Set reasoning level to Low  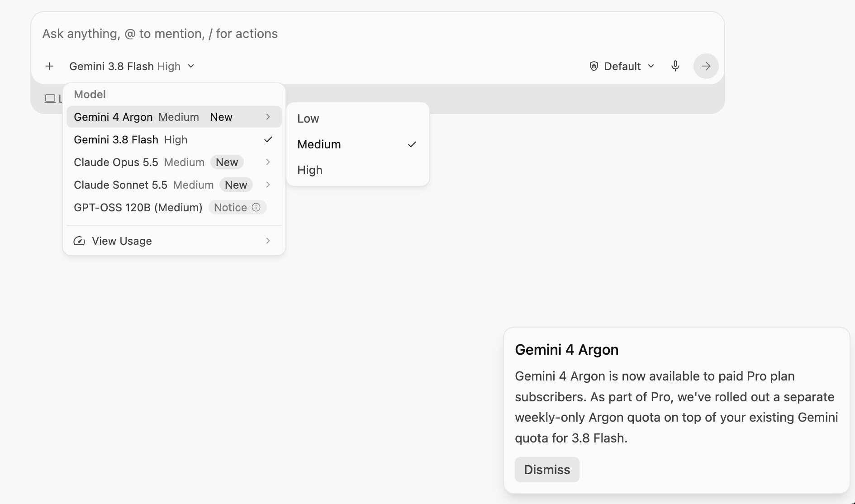click(358, 119)
